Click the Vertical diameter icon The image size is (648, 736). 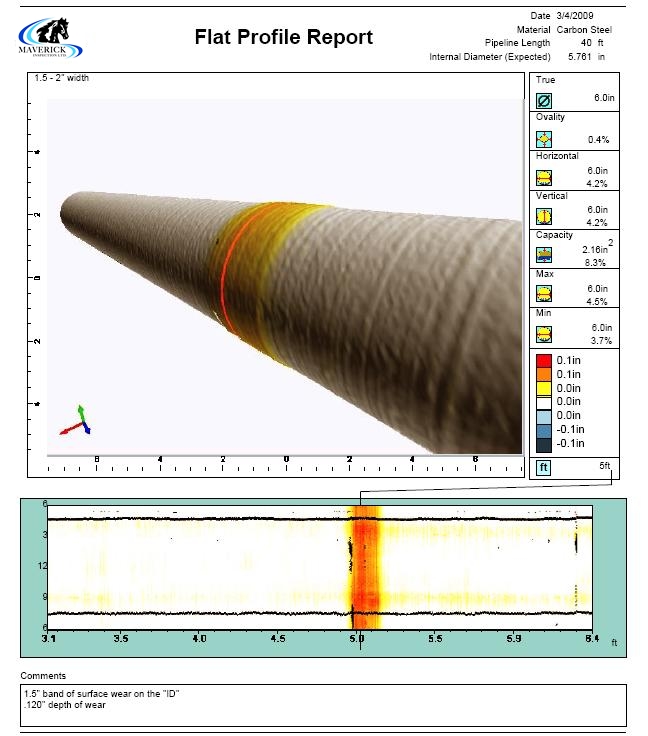pos(544,216)
